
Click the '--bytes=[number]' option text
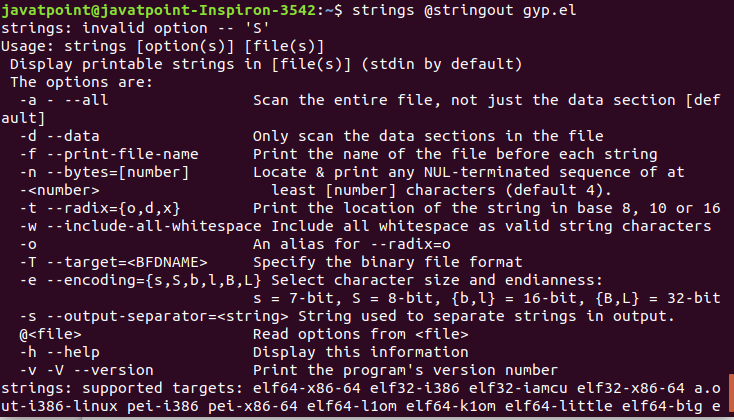click(117, 172)
